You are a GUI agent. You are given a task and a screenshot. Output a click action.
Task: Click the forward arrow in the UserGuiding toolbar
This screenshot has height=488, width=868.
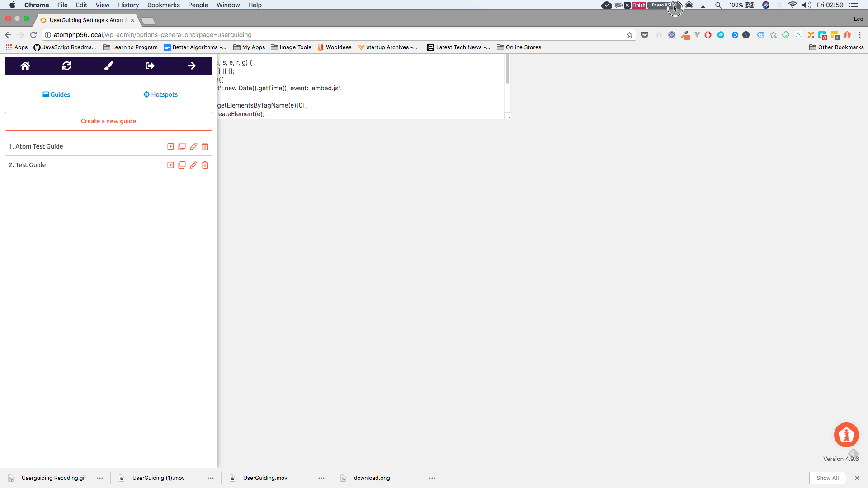point(192,66)
